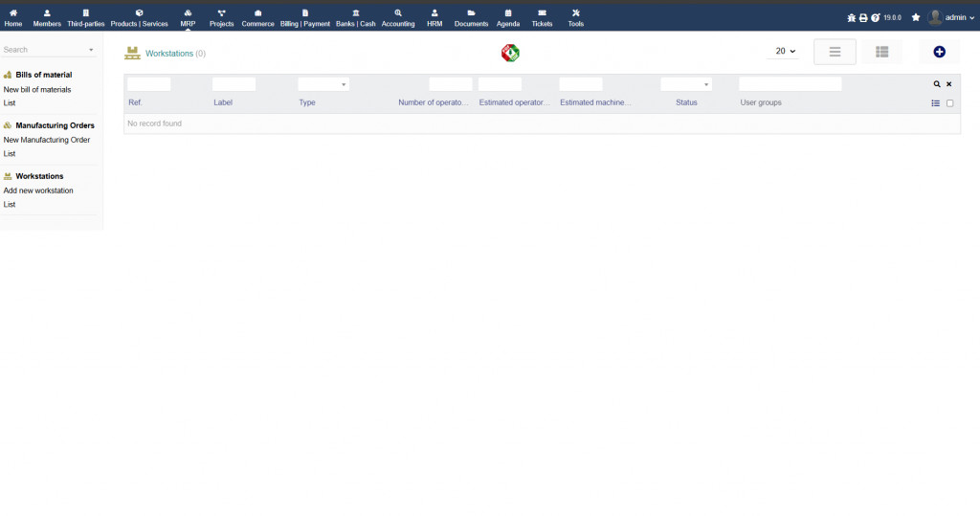Click the No record found text

tap(154, 123)
